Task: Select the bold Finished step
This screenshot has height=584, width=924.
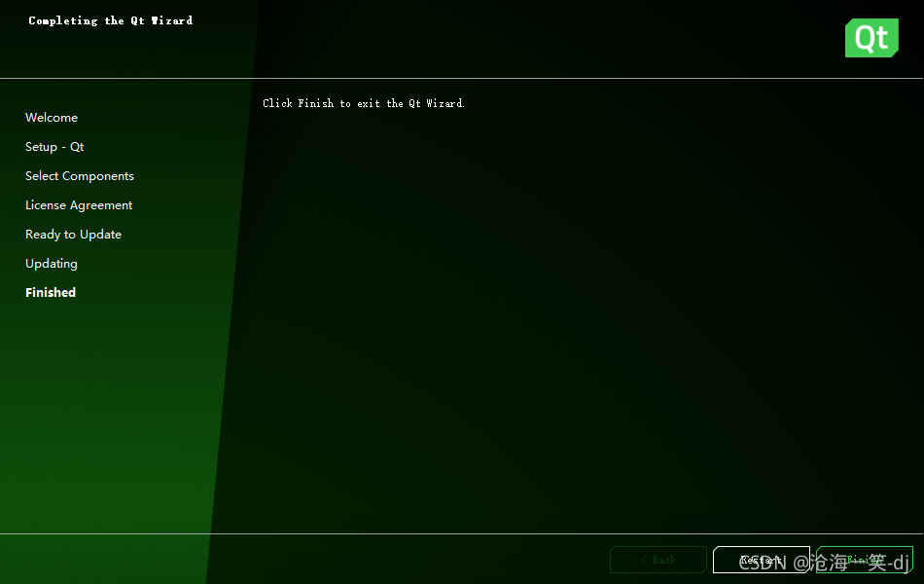Action: click(x=51, y=293)
